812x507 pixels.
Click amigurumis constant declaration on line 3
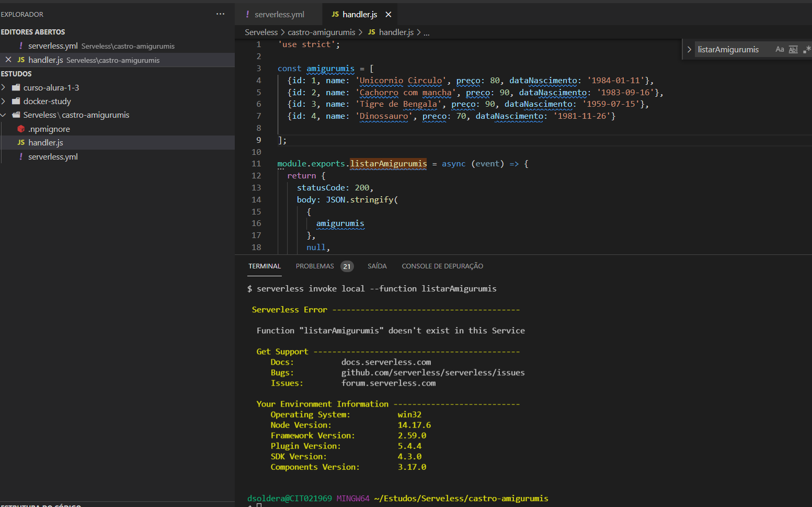click(x=330, y=69)
